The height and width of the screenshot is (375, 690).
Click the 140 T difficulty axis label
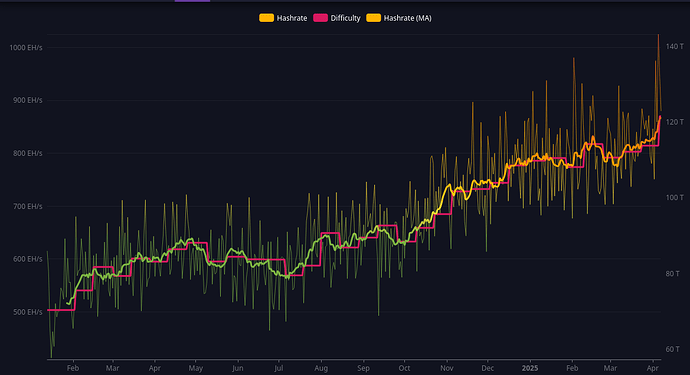(675, 46)
